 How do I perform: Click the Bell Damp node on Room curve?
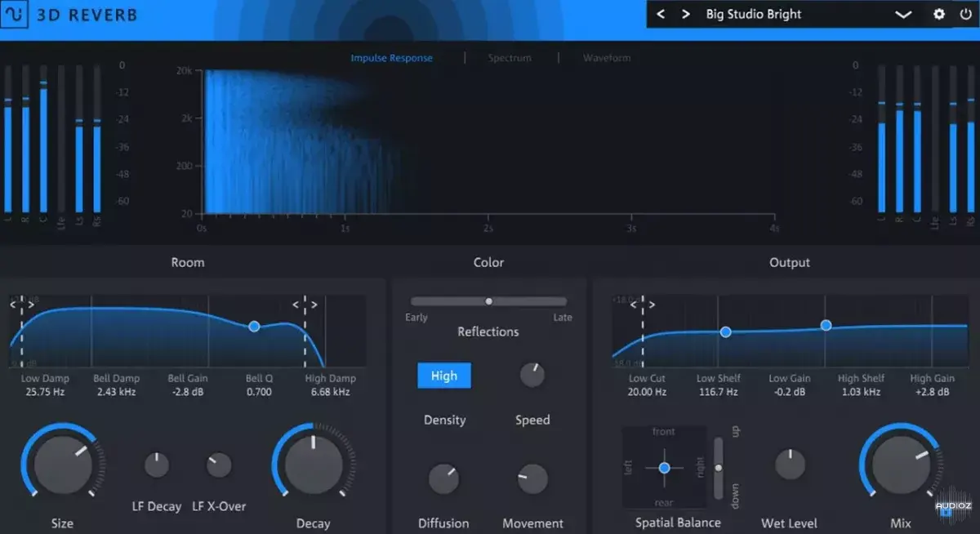tap(254, 326)
